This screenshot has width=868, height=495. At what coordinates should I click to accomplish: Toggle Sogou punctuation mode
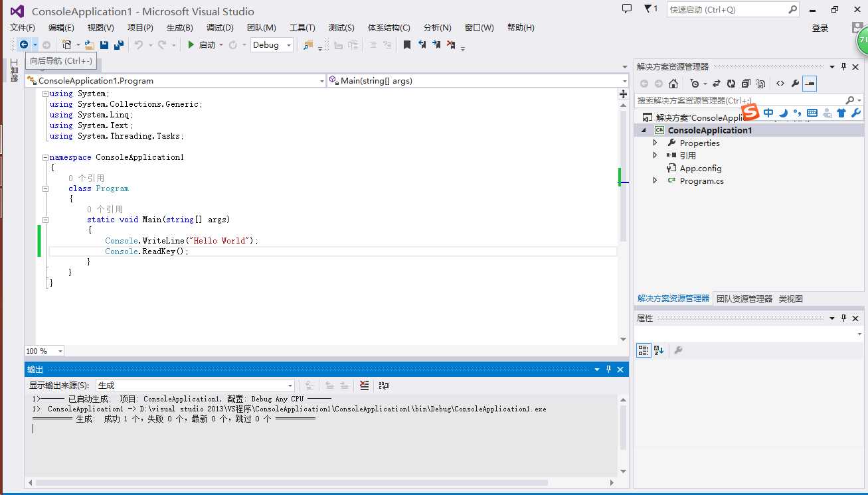pyautogui.click(x=798, y=113)
